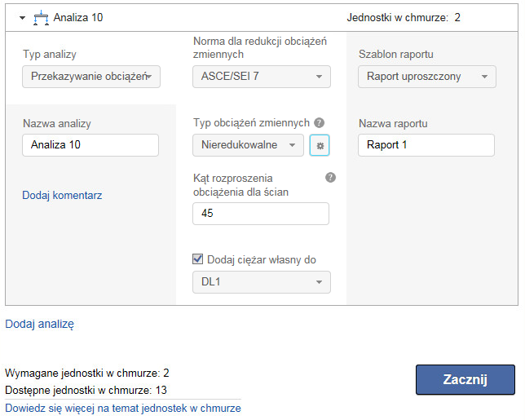This screenshot has width=525, height=420.
Task: Click the Dodaj komentarz link
Action: point(62,196)
